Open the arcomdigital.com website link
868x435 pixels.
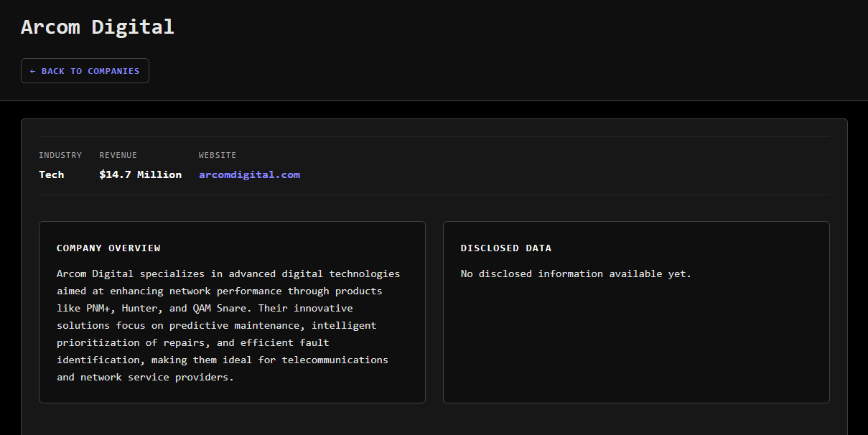tap(249, 174)
